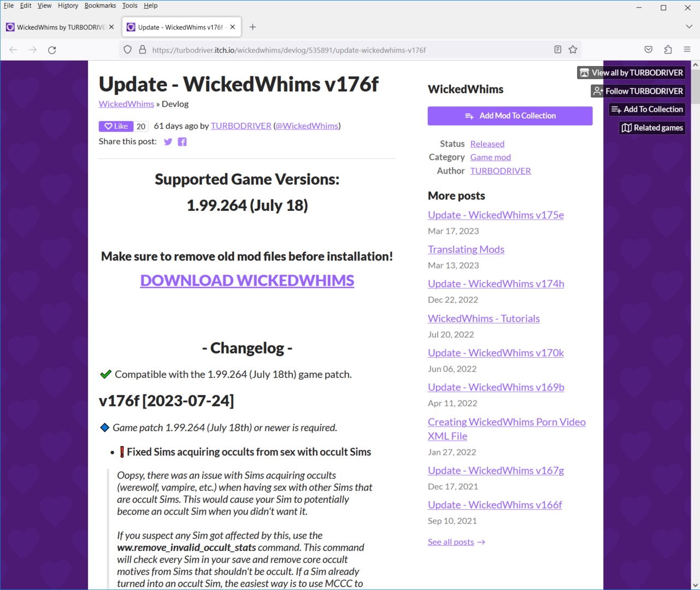Open post Update - WickedWhims v166f
The image size is (700, 590).
(495, 505)
